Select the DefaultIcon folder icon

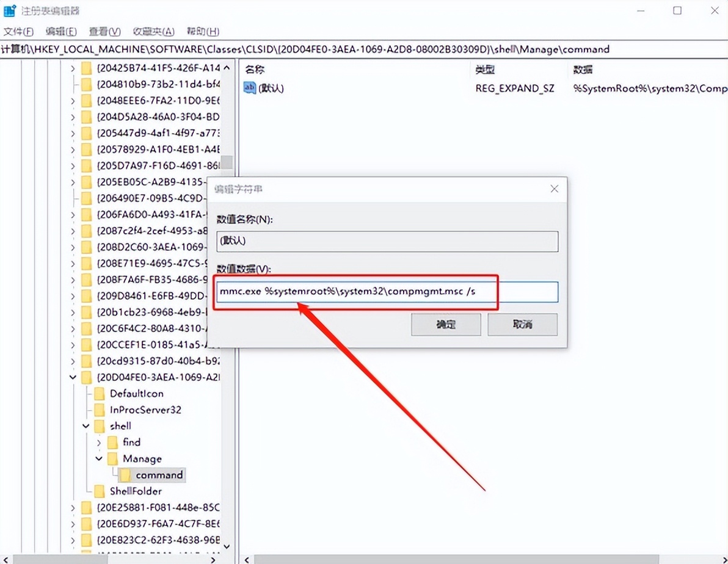[x=100, y=394]
